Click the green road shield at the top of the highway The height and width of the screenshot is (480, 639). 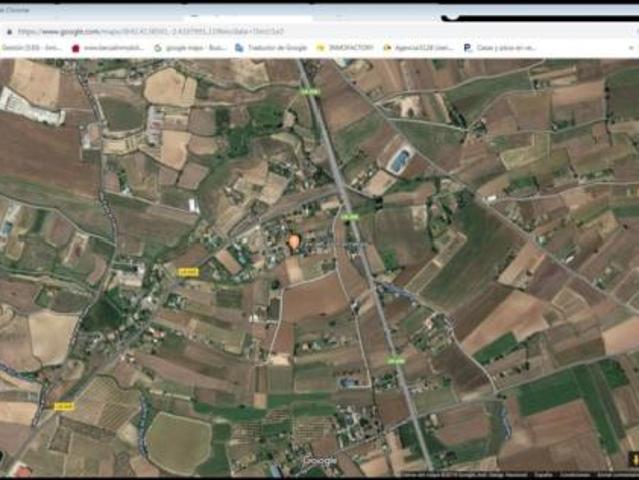point(310,92)
